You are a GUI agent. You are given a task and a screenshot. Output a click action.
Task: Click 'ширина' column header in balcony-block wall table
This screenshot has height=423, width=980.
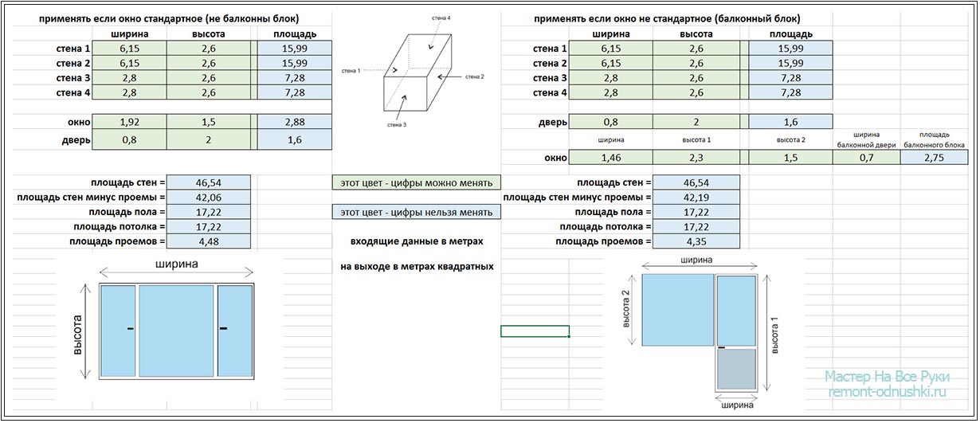click(610, 33)
